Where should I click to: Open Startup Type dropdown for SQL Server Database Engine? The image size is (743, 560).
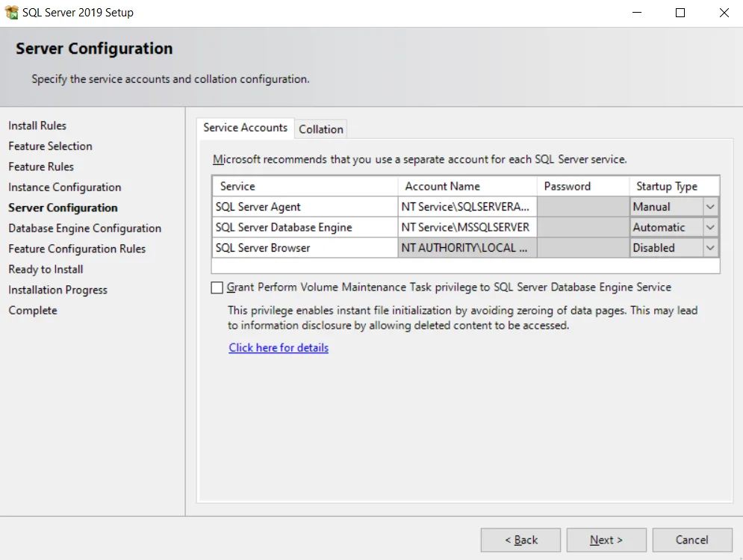click(710, 228)
